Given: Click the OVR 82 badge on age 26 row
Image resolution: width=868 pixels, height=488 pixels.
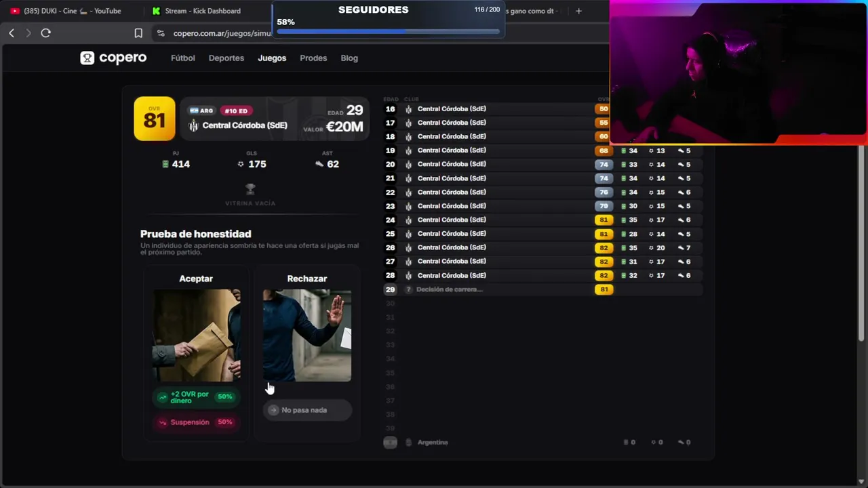Looking at the screenshot, I should tap(604, 248).
